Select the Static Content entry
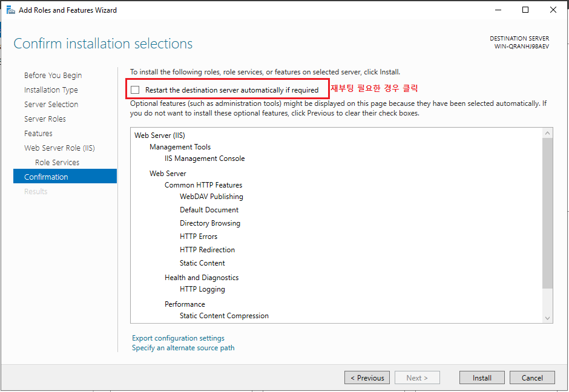Image resolution: width=569 pixels, height=392 pixels. tap(202, 263)
